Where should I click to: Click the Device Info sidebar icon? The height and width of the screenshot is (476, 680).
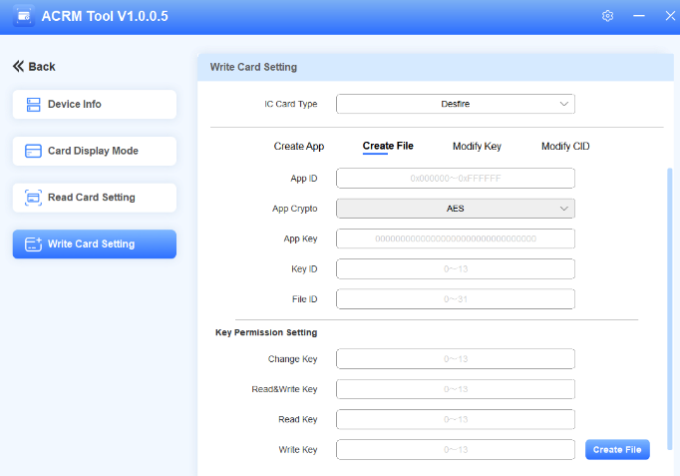[x=33, y=104]
